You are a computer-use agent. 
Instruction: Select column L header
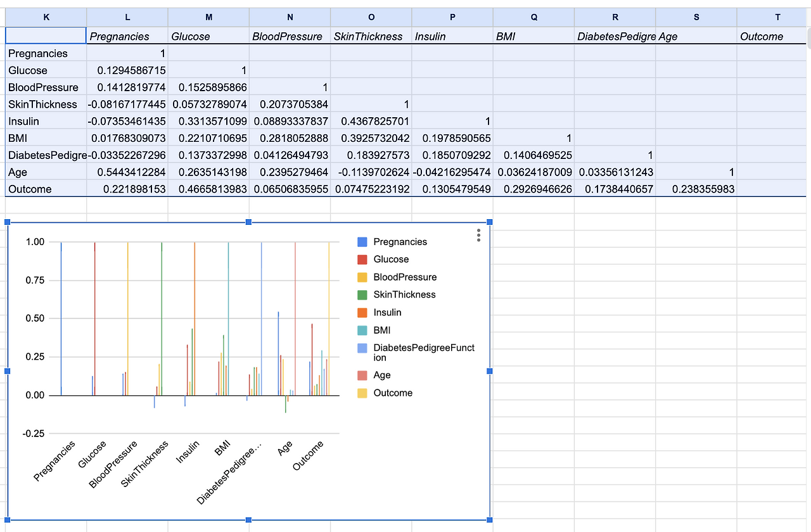[x=127, y=17]
